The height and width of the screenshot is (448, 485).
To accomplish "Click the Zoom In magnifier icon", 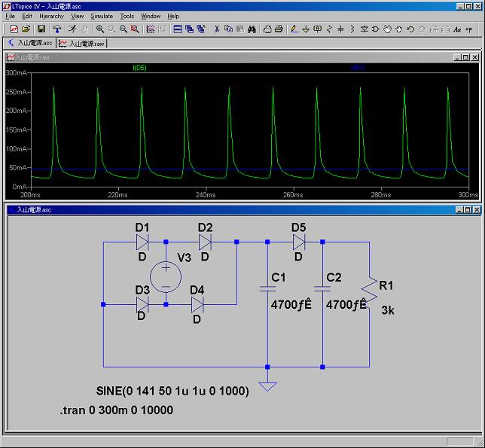I will 100,29.
